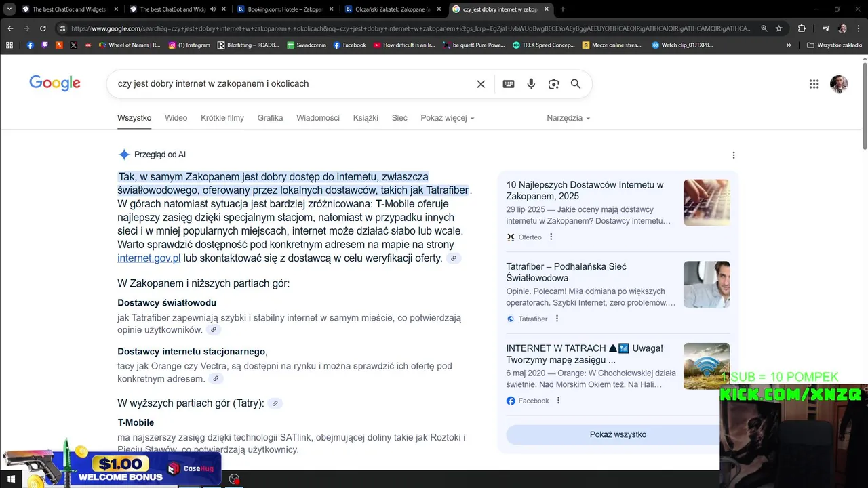868x488 pixels.
Task: Open 'Tatrafiber – Podhalańska Sieć Światłowodowa' result
Action: 566,272
